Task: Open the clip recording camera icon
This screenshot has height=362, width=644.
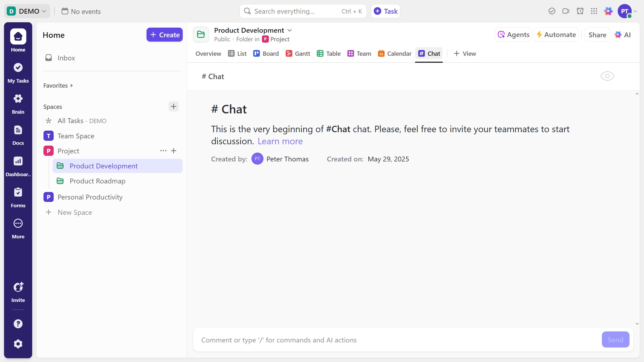Action: tap(566, 11)
